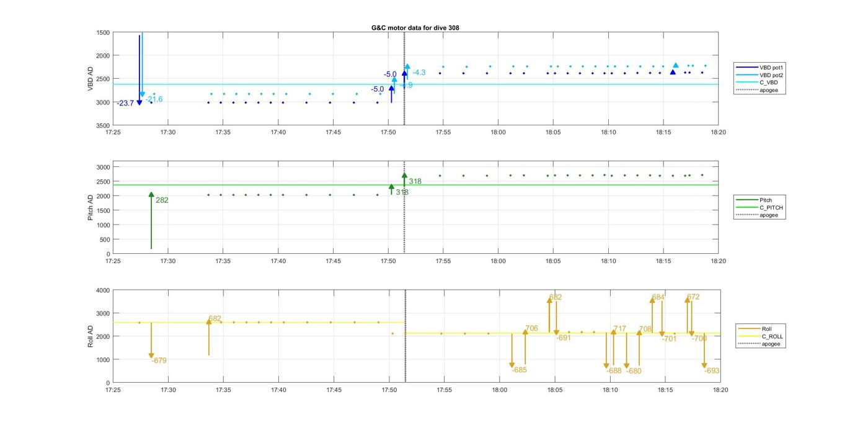Click the "706" roll data label
Image resolution: width=868 pixels, height=430 pixels.
click(531, 328)
